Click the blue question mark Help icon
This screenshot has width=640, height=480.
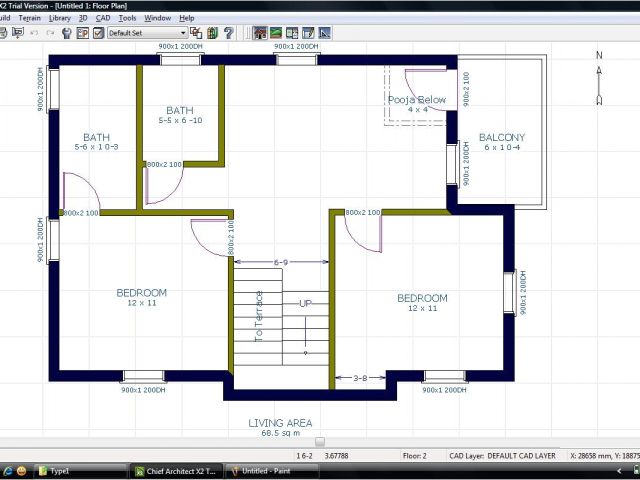229,33
